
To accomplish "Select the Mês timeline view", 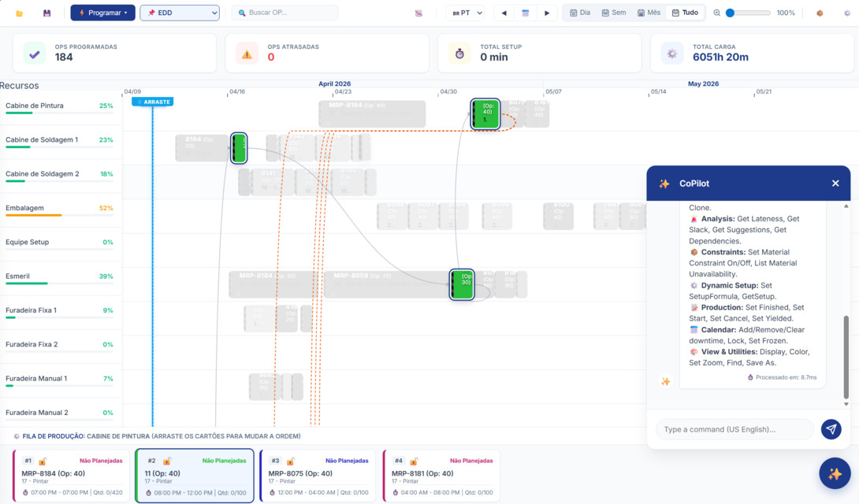I will tap(647, 13).
